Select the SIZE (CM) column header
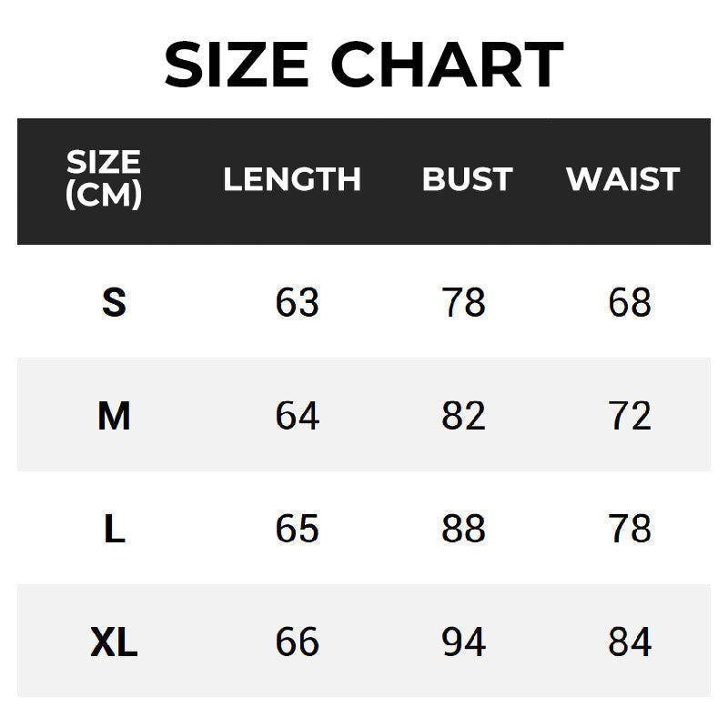Image resolution: width=728 pixels, height=728 pixels. coord(104,178)
